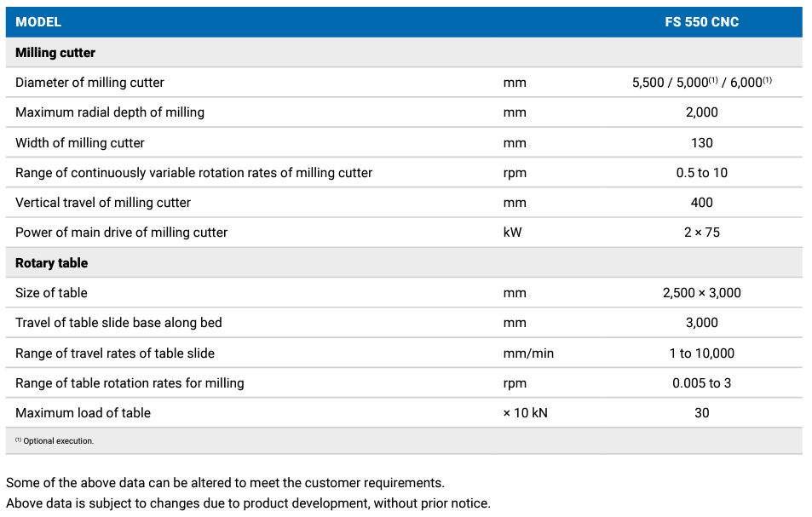Viewport: 812px width, 517px height.
Task: Click the MODEL column header
Action: (x=38, y=22)
